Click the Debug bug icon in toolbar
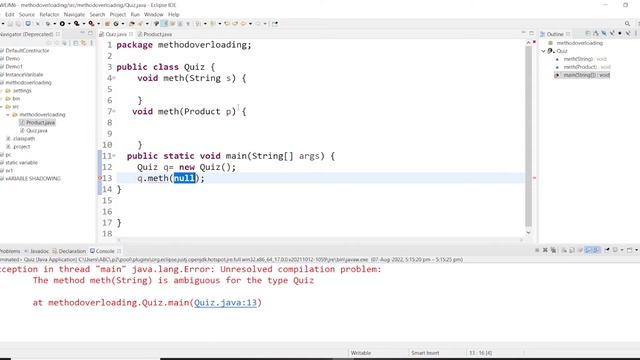 pos(48,24)
